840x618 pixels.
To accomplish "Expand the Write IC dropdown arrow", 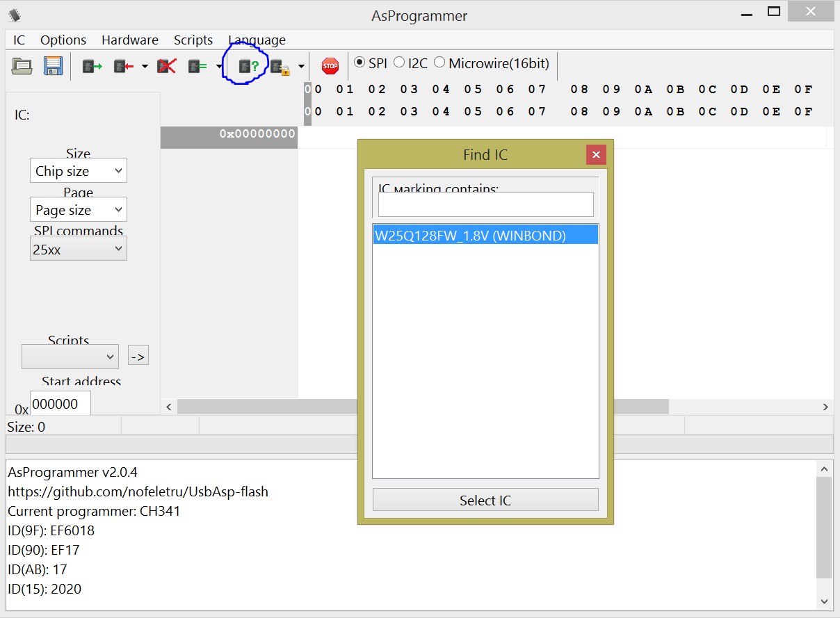I will coord(145,67).
